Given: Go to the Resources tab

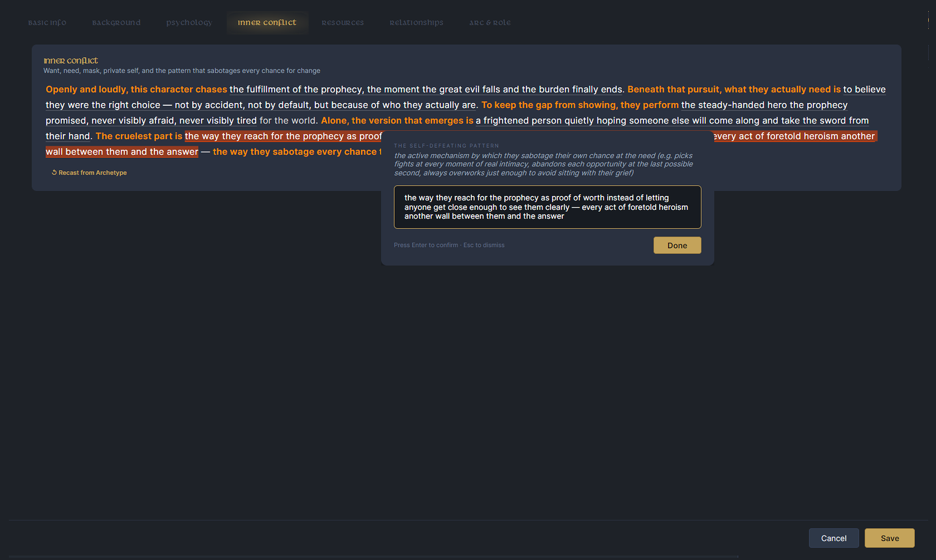Looking at the screenshot, I should coord(342,23).
